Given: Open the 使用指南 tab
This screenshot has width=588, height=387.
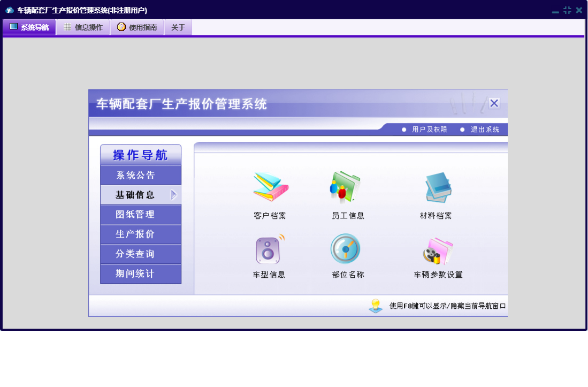Looking at the screenshot, I should [x=137, y=27].
